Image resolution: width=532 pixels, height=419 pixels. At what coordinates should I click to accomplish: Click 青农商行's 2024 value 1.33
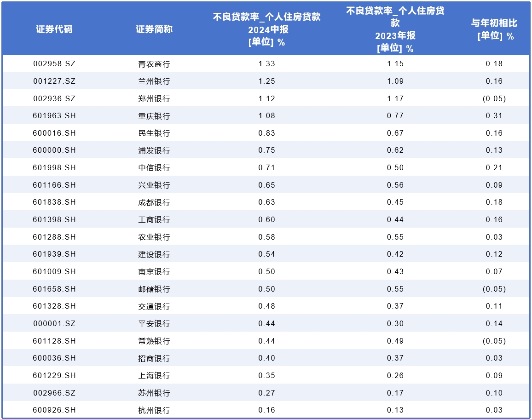(266, 64)
